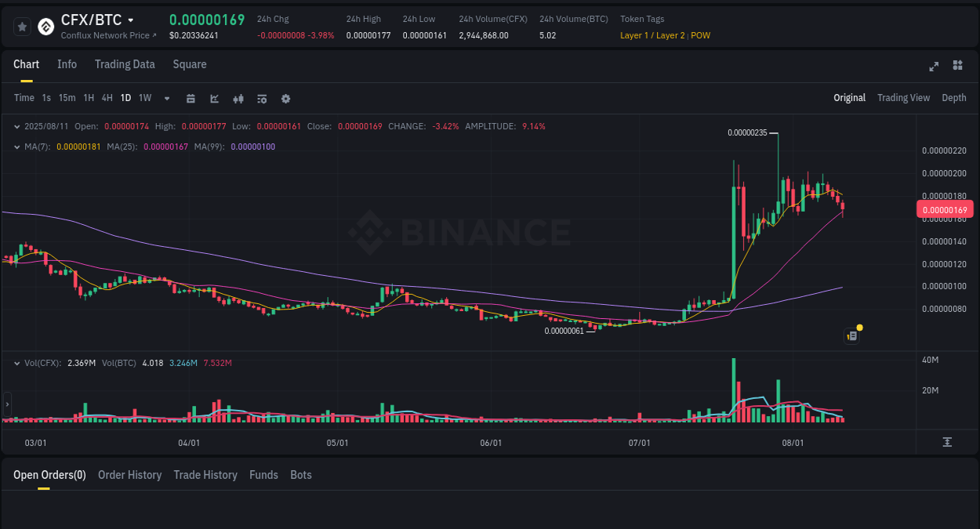Click the current price label 0.00000169 on axis
The image size is (980, 529).
(945, 209)
